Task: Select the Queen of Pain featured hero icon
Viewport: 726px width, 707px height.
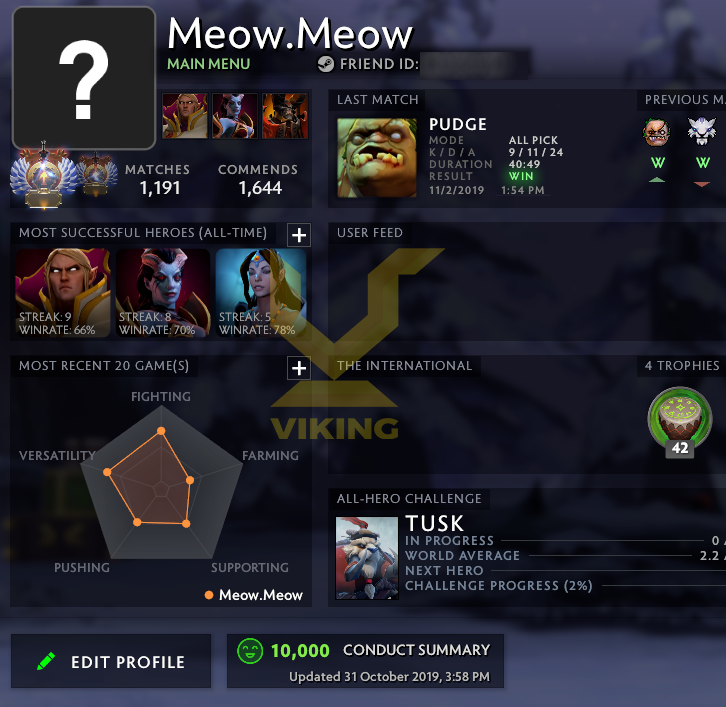Action: (235, 116)
